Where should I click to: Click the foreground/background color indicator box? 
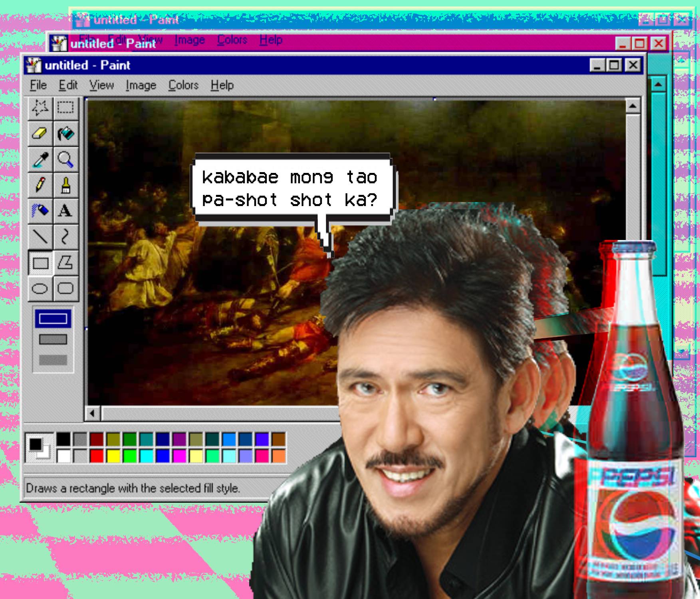[40, 448]
